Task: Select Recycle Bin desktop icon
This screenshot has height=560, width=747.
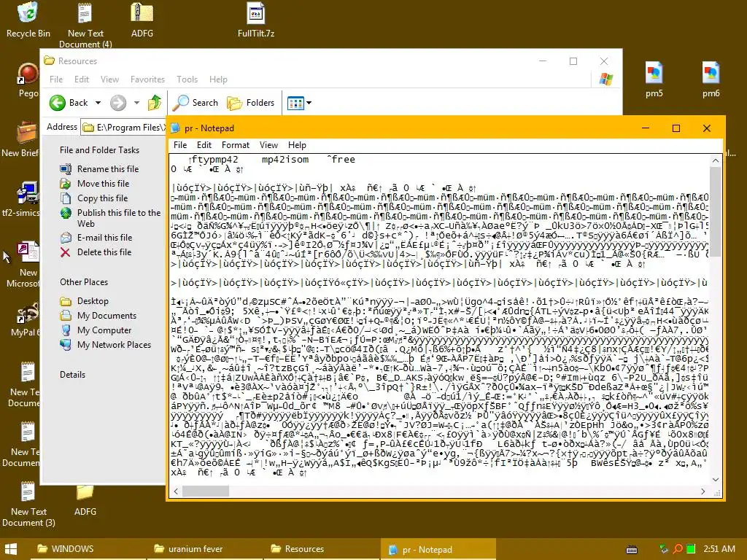Action: click(28, 21)
